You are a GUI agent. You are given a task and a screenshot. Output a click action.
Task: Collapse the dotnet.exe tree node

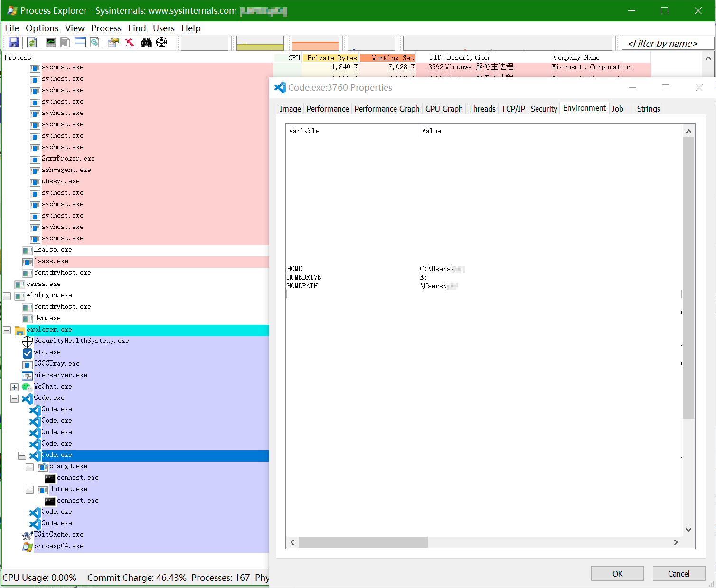[30, 490]
